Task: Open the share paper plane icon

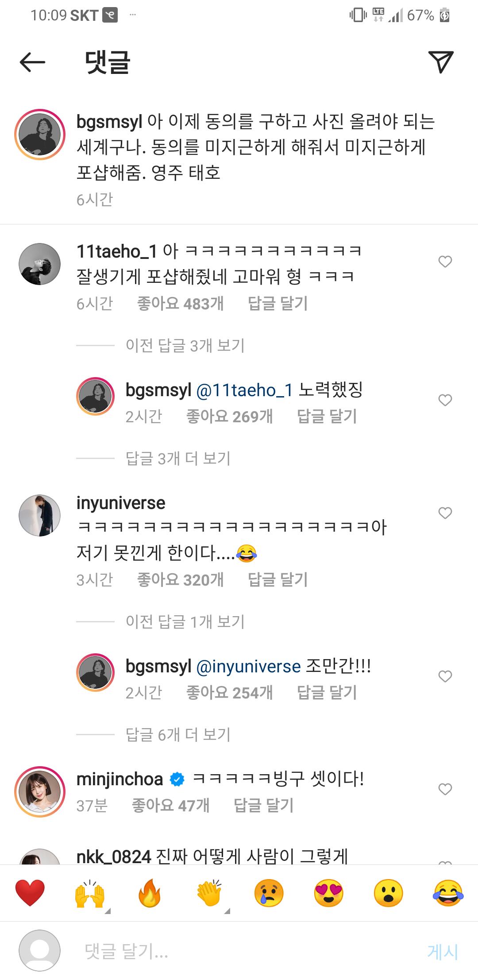Action: (441, 62)
